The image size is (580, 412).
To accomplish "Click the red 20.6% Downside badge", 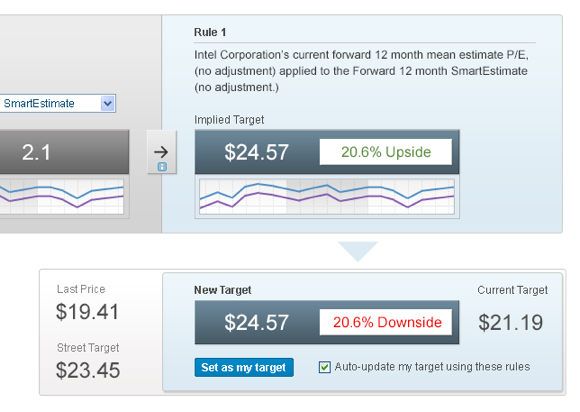I will click(386, 322).
